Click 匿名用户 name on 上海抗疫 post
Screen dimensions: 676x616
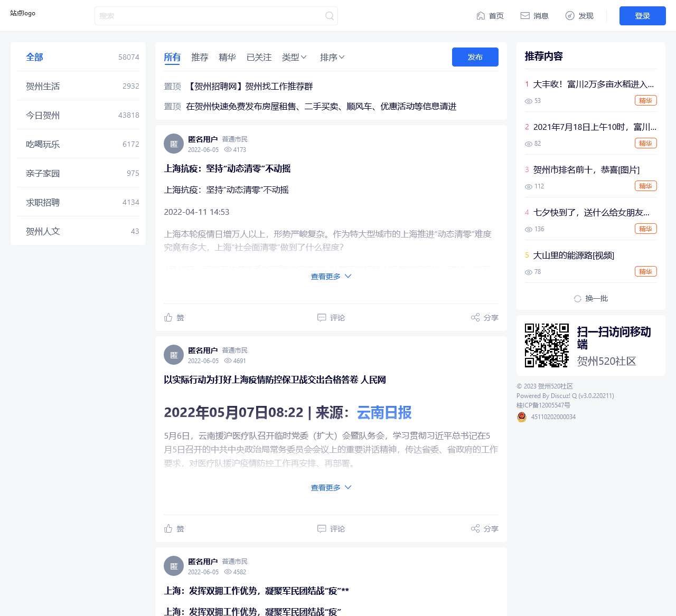click(203, 139)
